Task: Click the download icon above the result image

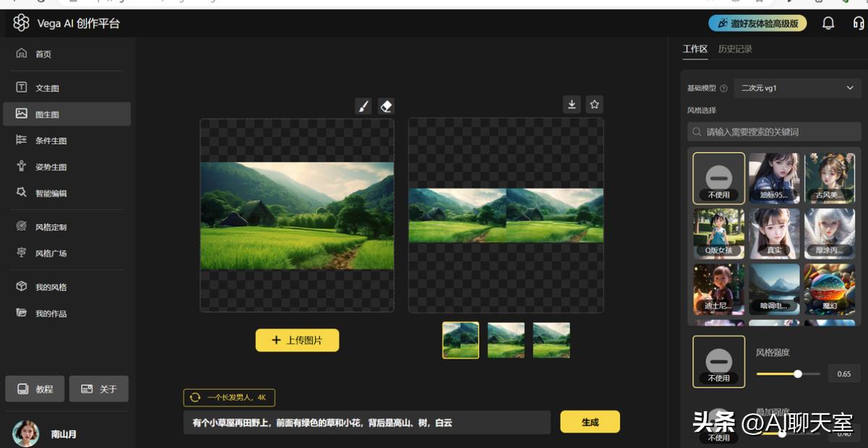Action: [x=571, y=104]
